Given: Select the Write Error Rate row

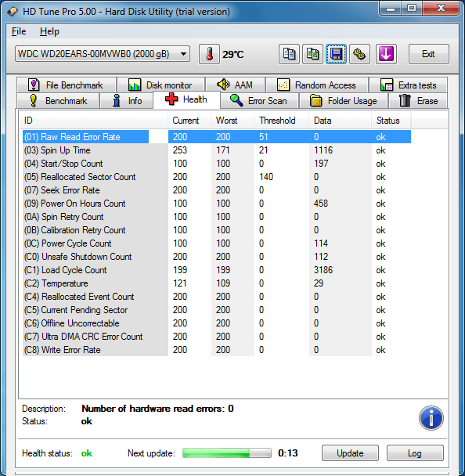Looking at the screenshot, I should [x=217, y=350].
